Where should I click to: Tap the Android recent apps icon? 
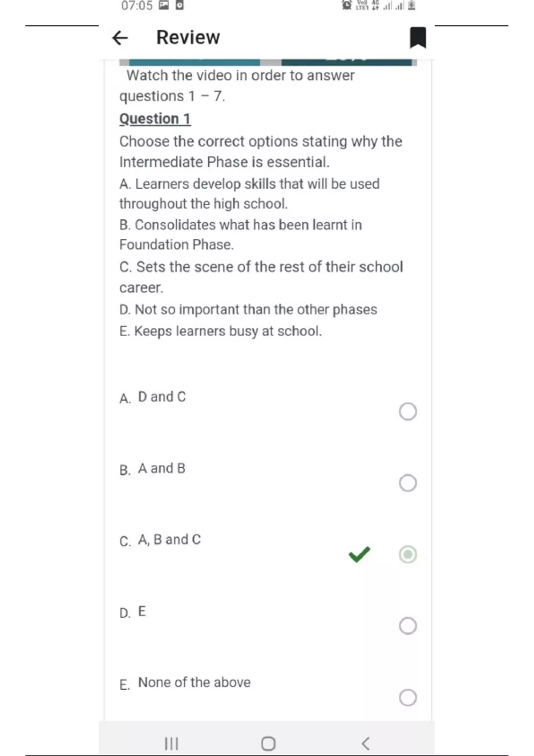(171, 743)
